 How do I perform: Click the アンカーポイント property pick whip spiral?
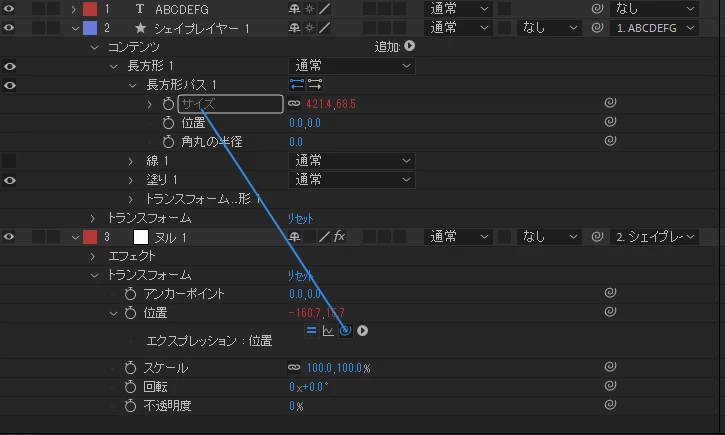click(610, 293)
